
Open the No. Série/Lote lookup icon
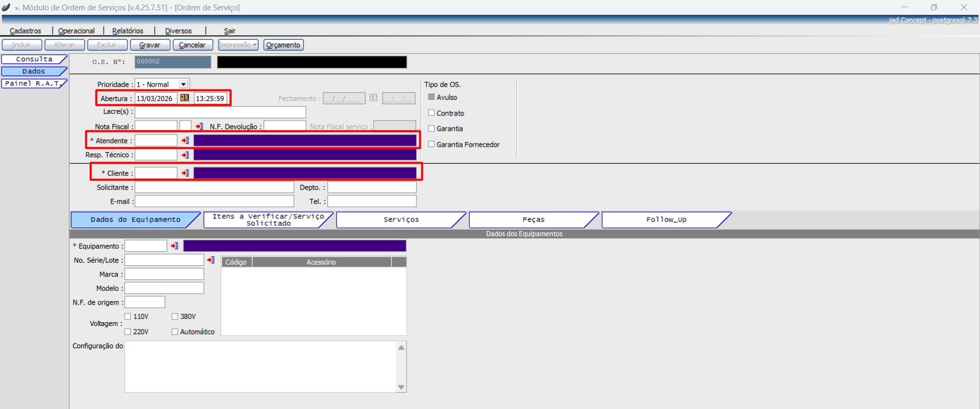tap(211, 260)
